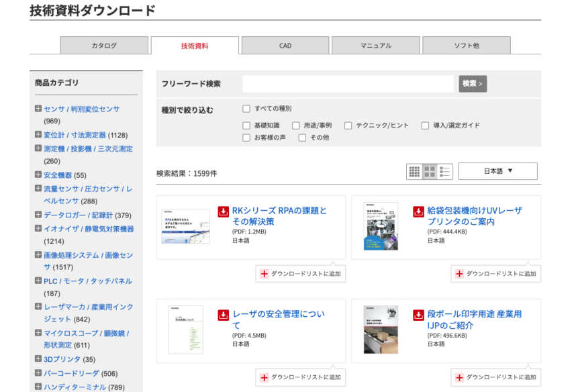The image size is (574, 392).
Task: Switch to the カタログ tab
Action: coord(104,46)
